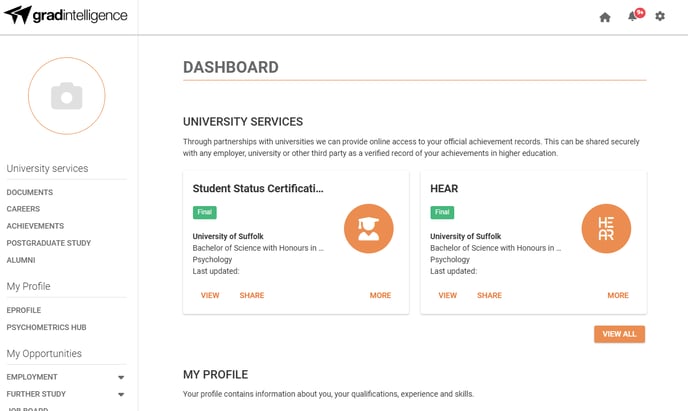The height and width of the screenshot is (411, 688).
Task: Open Psychometrics Hub link
Action: [x=46, y=327]
